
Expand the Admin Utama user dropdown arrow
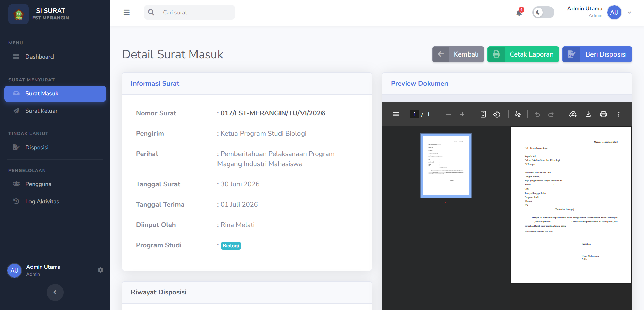629,13
